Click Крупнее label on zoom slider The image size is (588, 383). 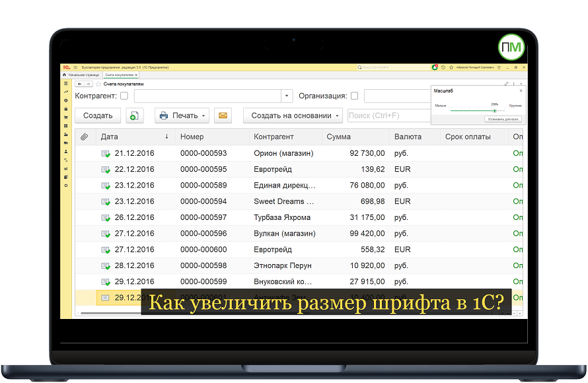pos(515,106)
